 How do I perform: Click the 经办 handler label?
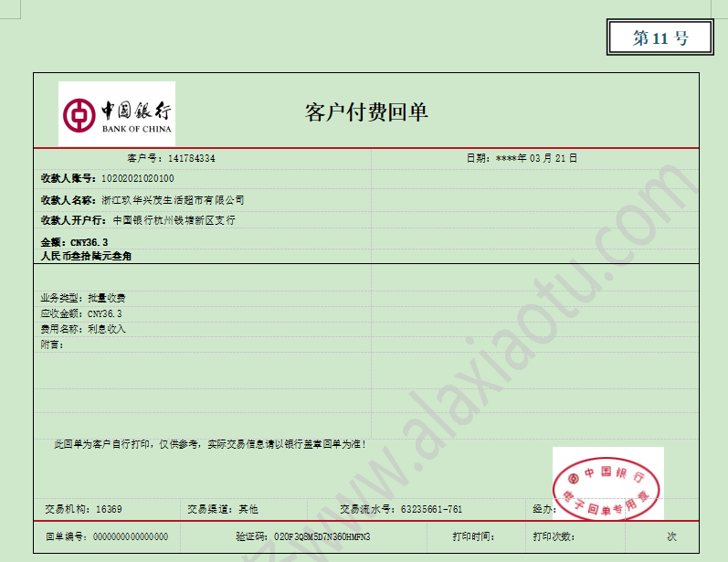[543, 510]
